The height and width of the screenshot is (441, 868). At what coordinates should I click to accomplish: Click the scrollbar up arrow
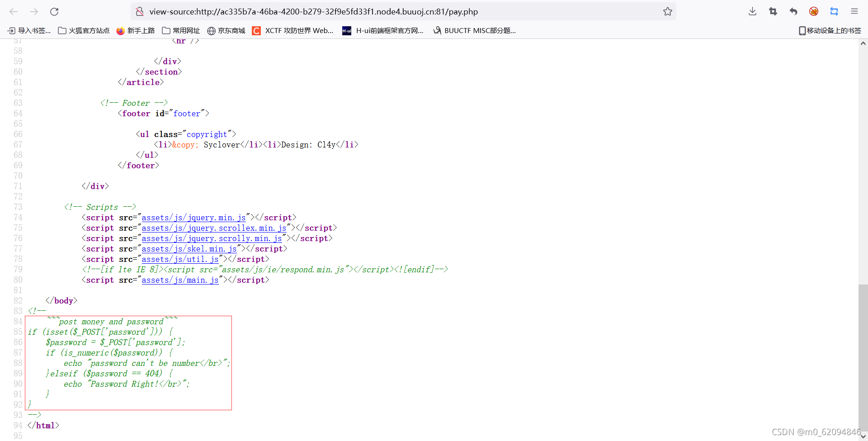click(863, 43)
